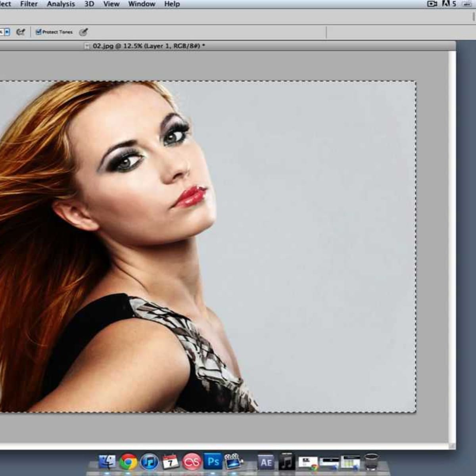Open the Window menu
Image resolution: width=476 pixels, height=476 pixels.
(x=142, y=4)
